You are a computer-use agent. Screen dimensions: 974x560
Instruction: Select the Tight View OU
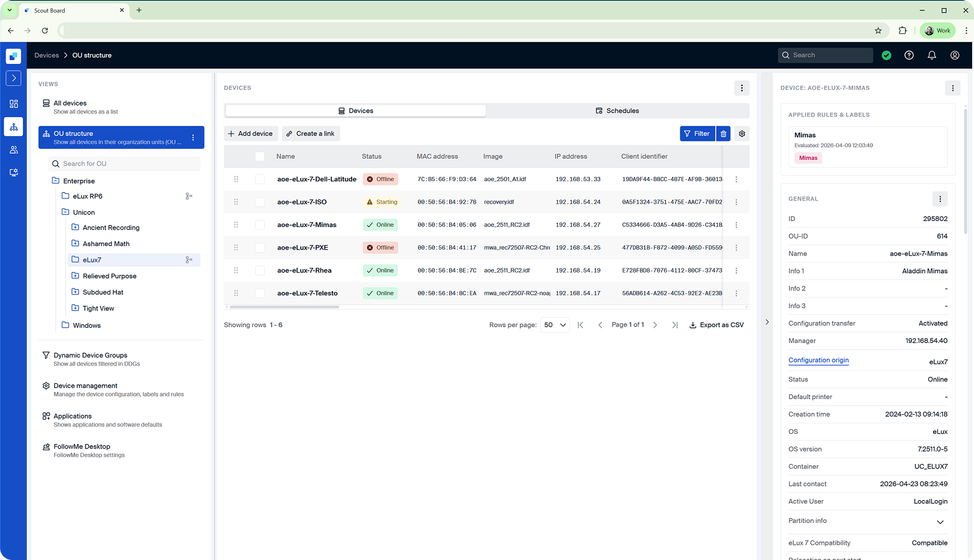pos(98,309)
